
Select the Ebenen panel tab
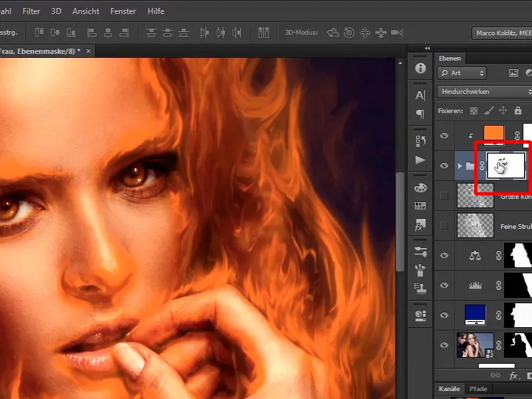coord(450,59)
